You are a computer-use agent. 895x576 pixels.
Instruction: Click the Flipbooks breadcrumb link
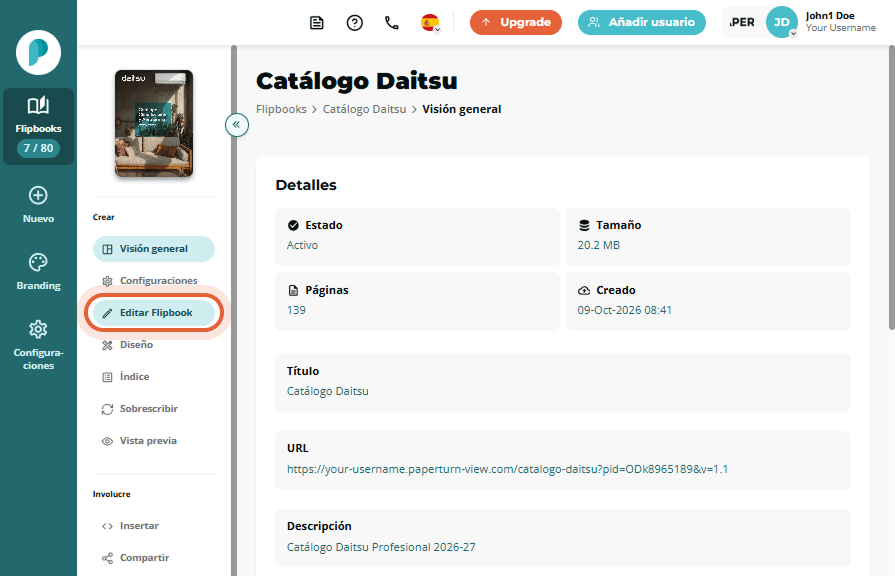pos(281,109)
